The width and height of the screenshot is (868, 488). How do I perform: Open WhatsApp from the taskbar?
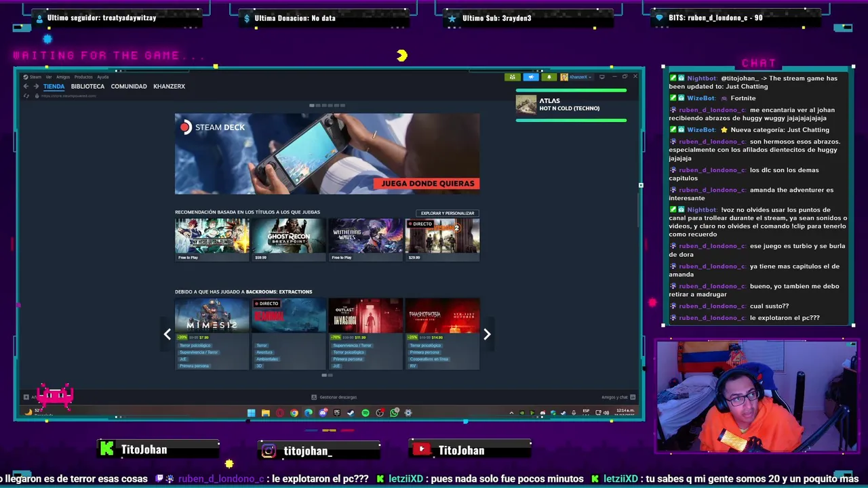(394, 413)
